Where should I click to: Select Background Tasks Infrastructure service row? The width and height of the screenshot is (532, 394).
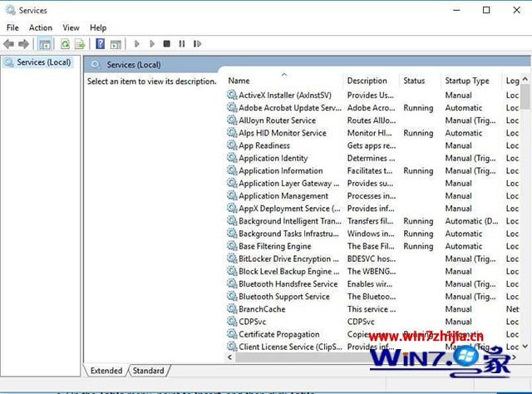pyautogui.click(x=373, y=234)
